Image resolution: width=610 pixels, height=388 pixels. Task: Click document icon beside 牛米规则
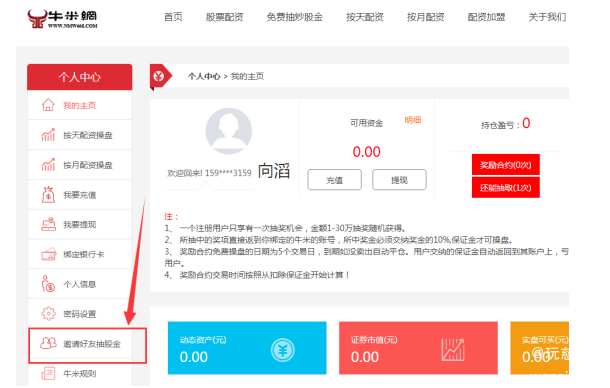tap(48, 373)
